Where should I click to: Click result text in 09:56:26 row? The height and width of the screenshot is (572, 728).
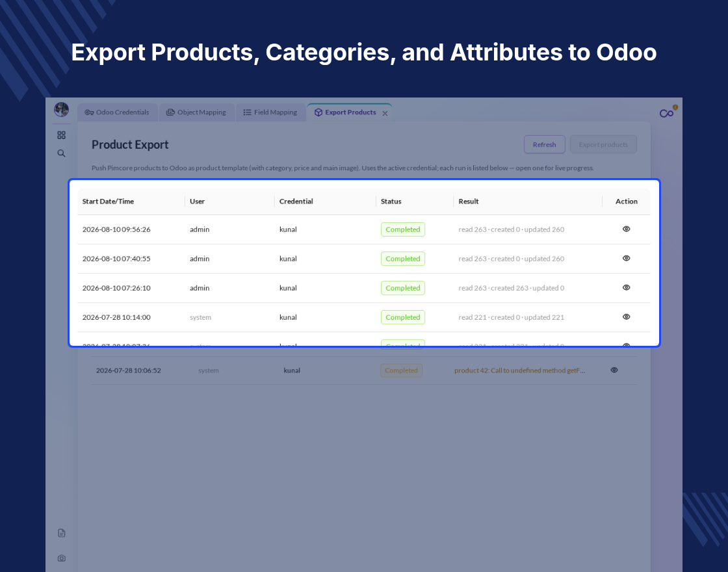click(511, 229)
